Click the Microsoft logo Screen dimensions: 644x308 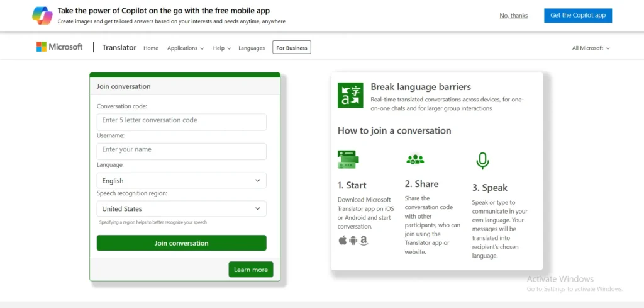coord(60,47)
